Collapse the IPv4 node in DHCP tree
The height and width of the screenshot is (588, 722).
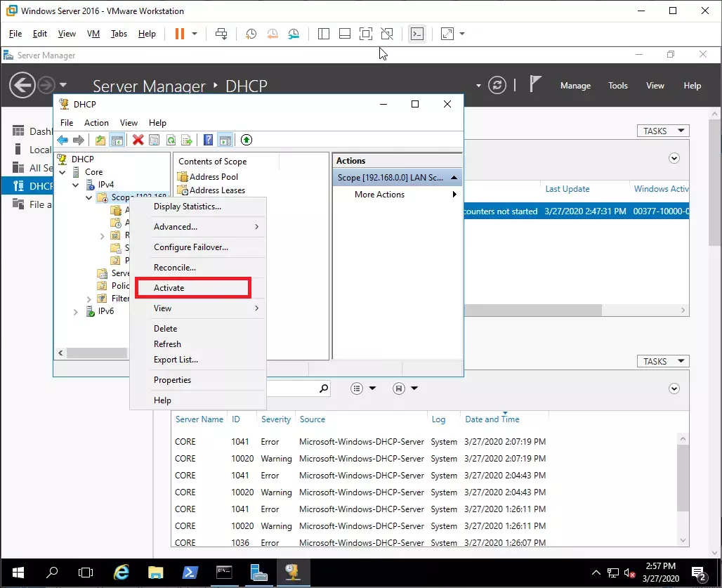click(x=76, y=185)
